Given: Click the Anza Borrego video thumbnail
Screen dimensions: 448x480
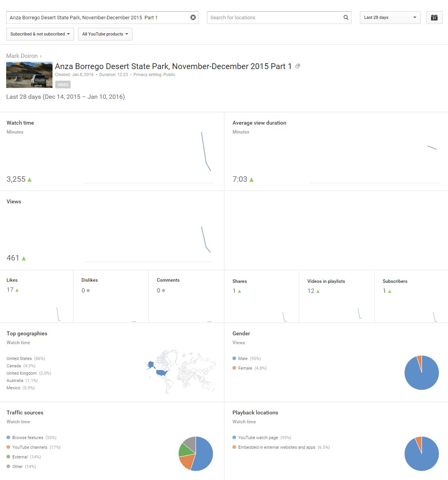Looking at the screenshot, I should pyautogui.click(x=29, y=75).
